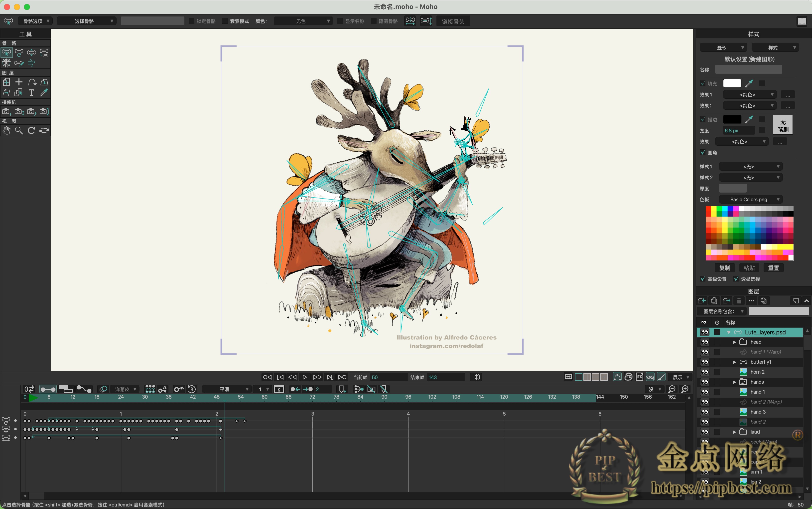The image size is (812, 509).
Task: Open the 骨骼选项 dropdown
Action: point(35,21)
